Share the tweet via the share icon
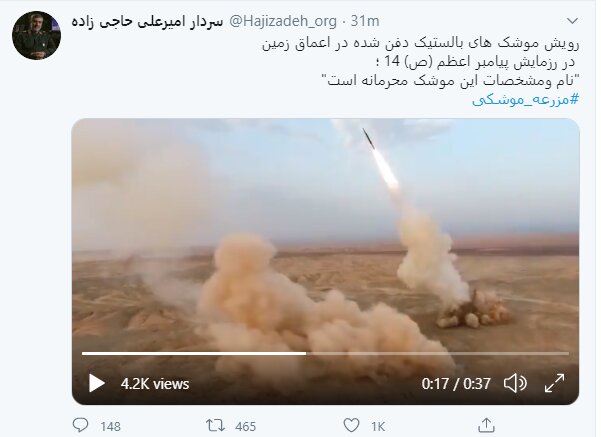601x437 pixels. point(486,425)
